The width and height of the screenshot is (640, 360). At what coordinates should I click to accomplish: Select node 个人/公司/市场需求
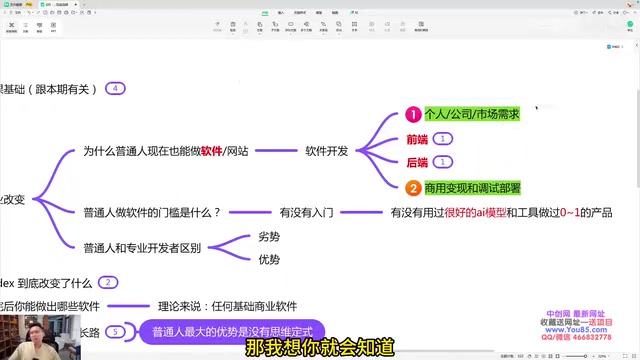click(x=472, y=114)
